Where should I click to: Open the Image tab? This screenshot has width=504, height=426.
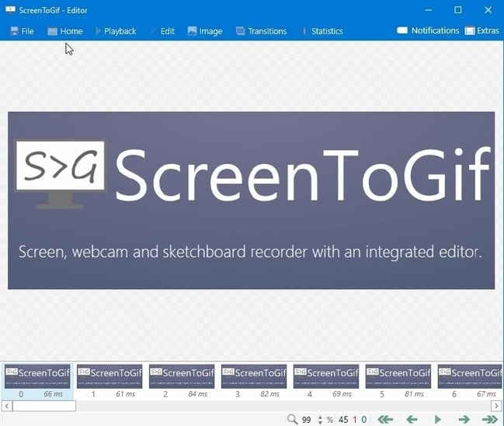tap(205, 31)
